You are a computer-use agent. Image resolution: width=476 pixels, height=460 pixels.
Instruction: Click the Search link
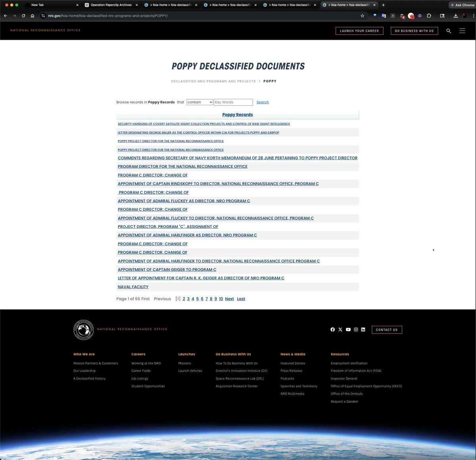(263, 102)
